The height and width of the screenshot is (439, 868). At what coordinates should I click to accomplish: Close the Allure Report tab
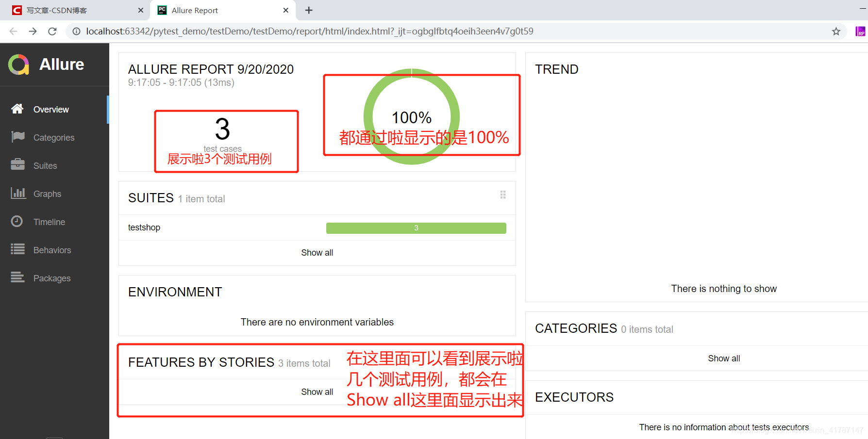click(x=286, y=10)
